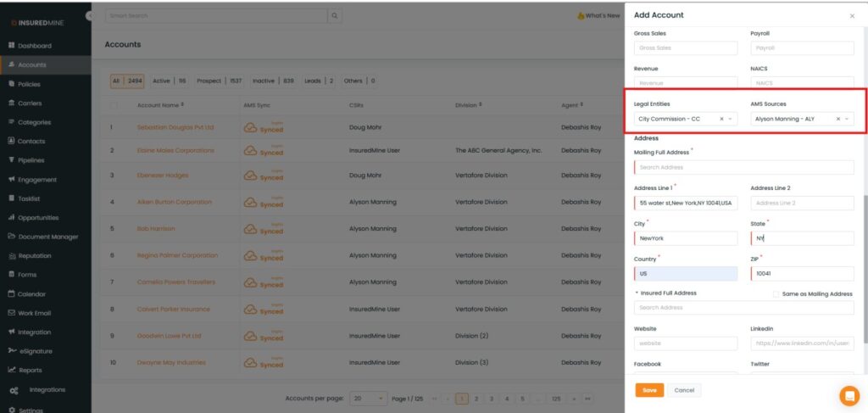Check Same as Mailing Address box
The width and height of the screenshot is (868, 413).
pyautogui.click(x=776, y=294)
